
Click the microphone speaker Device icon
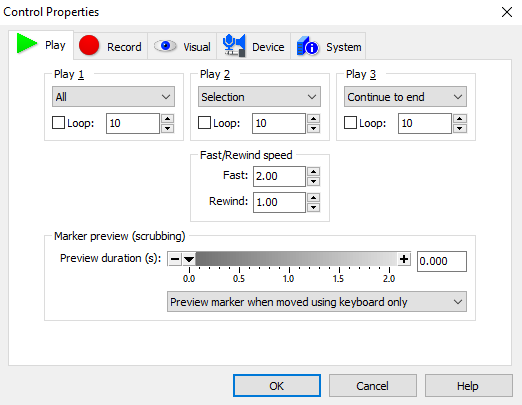click(x=234, y=45)
